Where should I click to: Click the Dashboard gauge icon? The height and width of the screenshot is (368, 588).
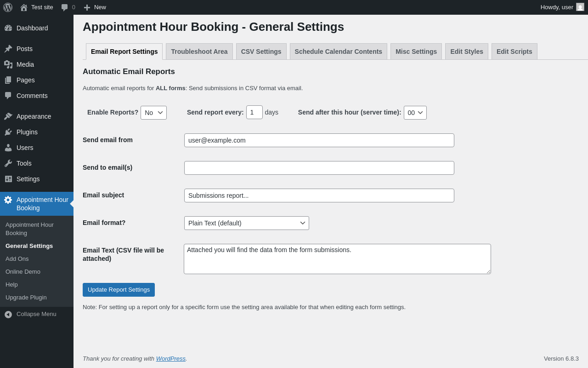tap(8, 28)
